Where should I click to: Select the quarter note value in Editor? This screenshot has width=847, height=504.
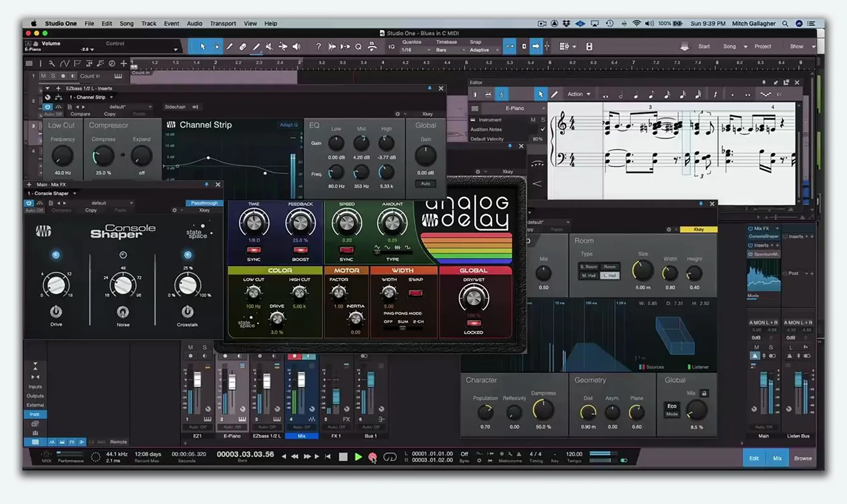pyautogui.click(x=636, y=95)
